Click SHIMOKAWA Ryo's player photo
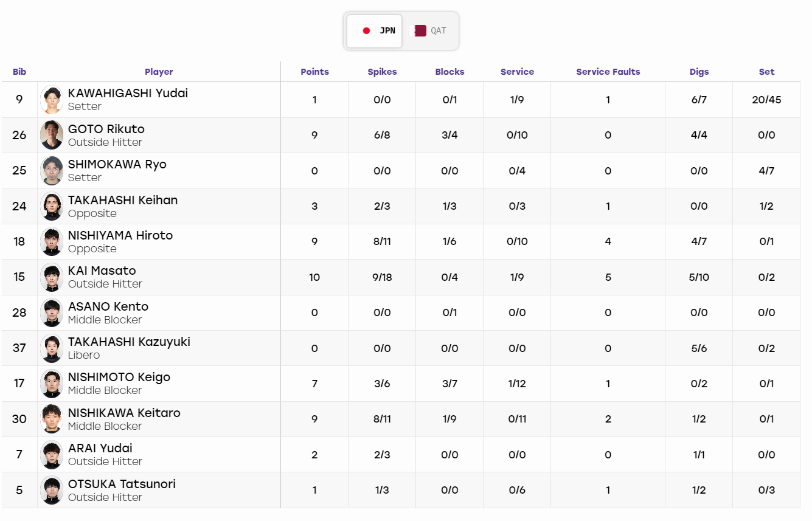This screenshot has height=521, width=812. point(52,171)
